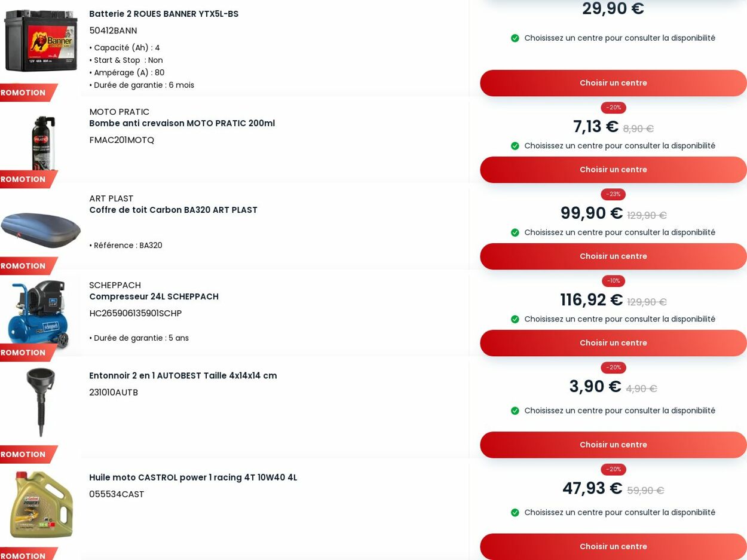Open the Batterie 2 ROUES BANNER YTX5L-BS title
747x560 pixels.
[x=164, y=14]
